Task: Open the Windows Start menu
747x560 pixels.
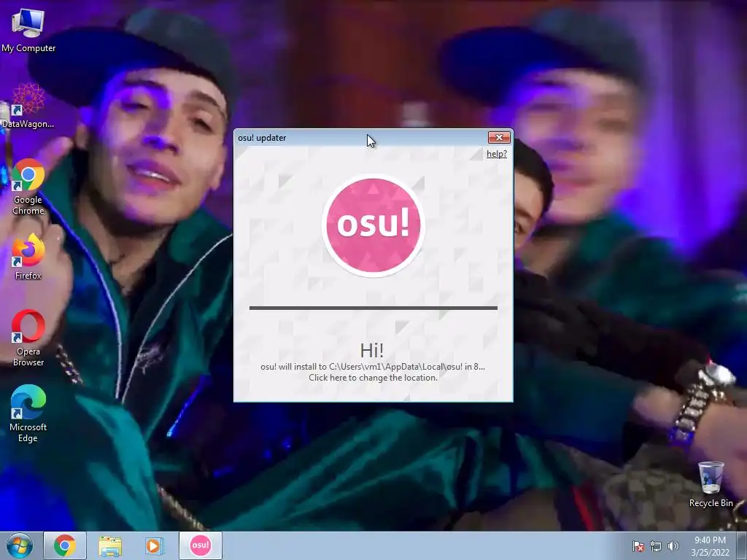Action: pos(19,545)
